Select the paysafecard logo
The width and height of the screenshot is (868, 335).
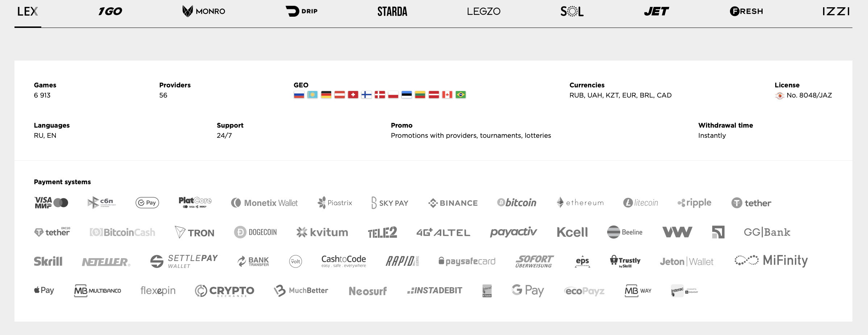point(467,261)
